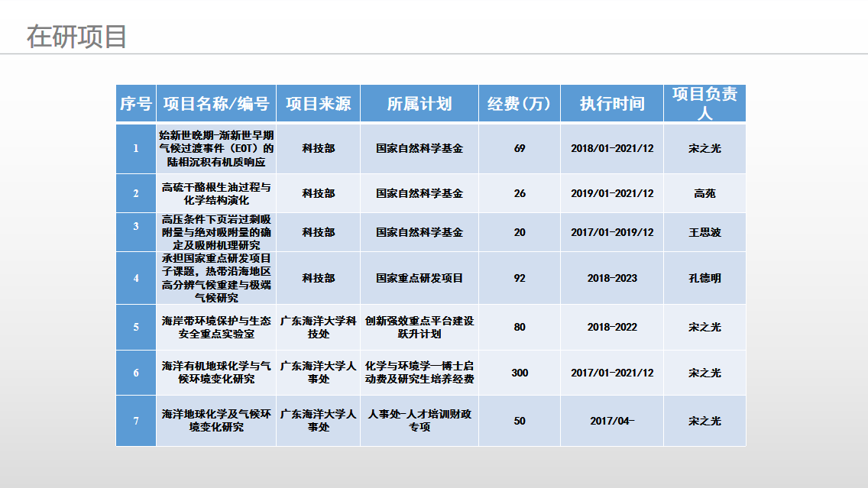Click row number 7 cell

coord(136,421)
